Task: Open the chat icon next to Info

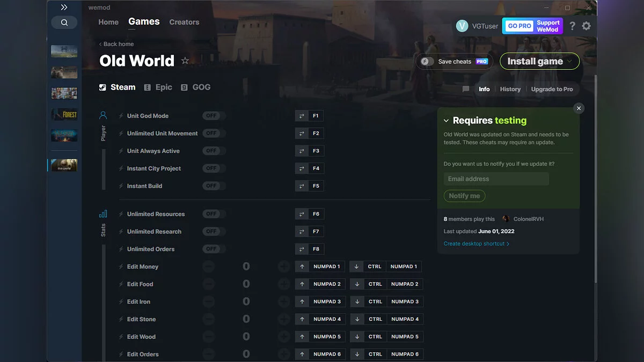Action: [465, 89]
